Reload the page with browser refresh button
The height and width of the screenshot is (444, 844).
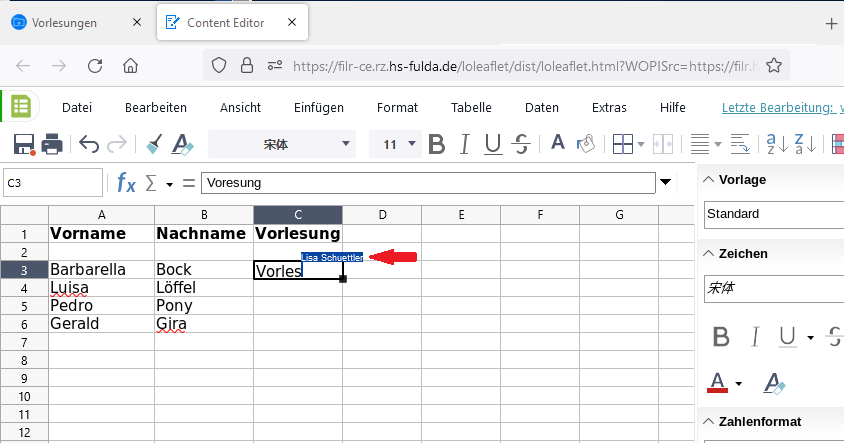[x=95, y=66]
